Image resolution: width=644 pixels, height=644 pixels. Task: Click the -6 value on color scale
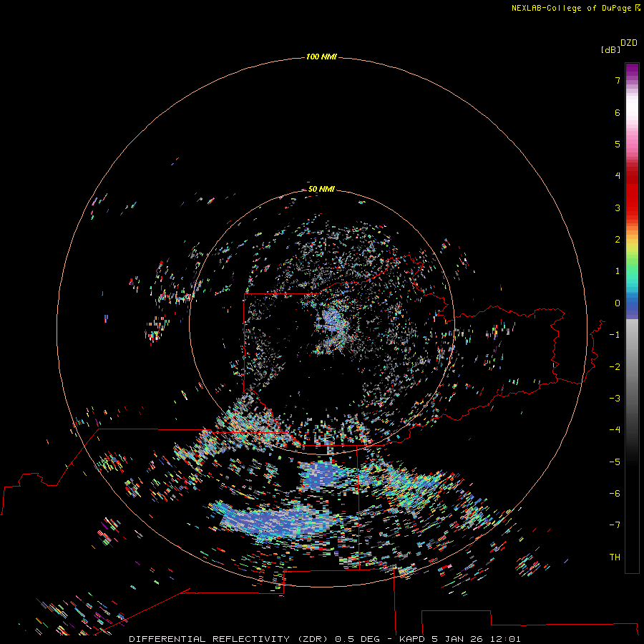tap(615, 494)
